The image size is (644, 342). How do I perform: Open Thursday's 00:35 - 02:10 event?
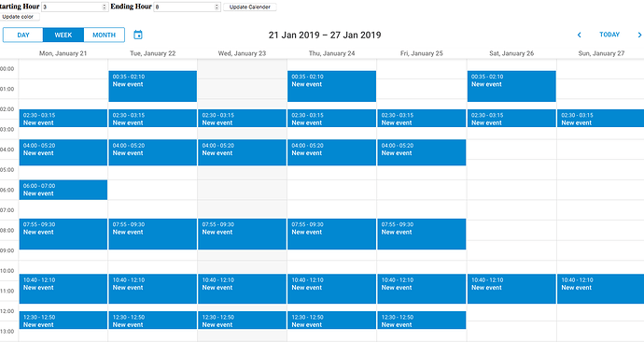331,86
